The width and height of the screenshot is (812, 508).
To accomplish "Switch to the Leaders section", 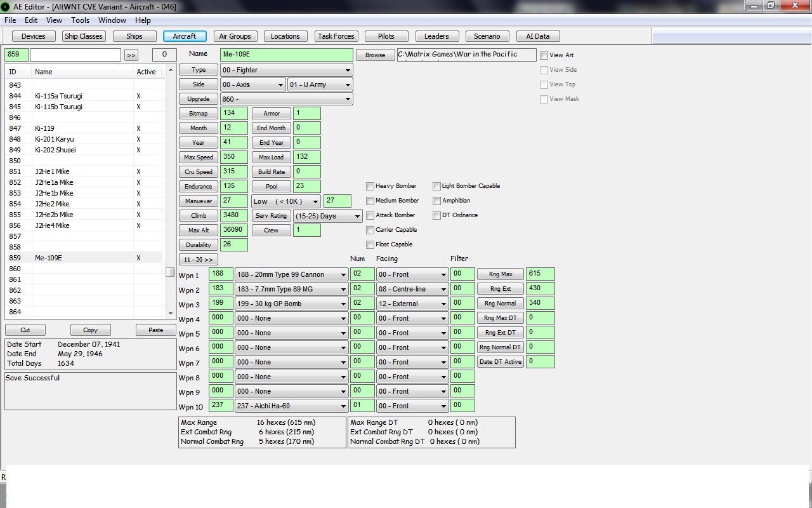I will [x=436, y=36].
